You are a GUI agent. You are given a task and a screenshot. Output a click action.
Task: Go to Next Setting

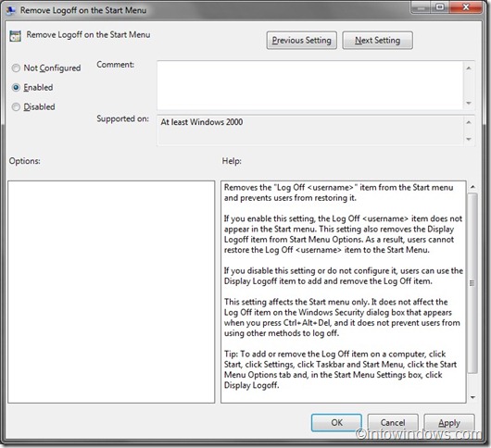tap(377, 41)
